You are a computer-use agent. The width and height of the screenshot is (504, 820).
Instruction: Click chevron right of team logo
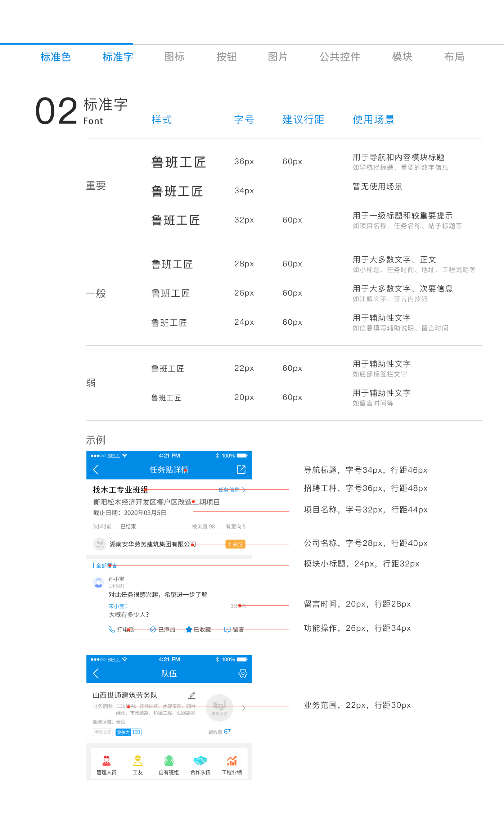[x=244, y=708]
